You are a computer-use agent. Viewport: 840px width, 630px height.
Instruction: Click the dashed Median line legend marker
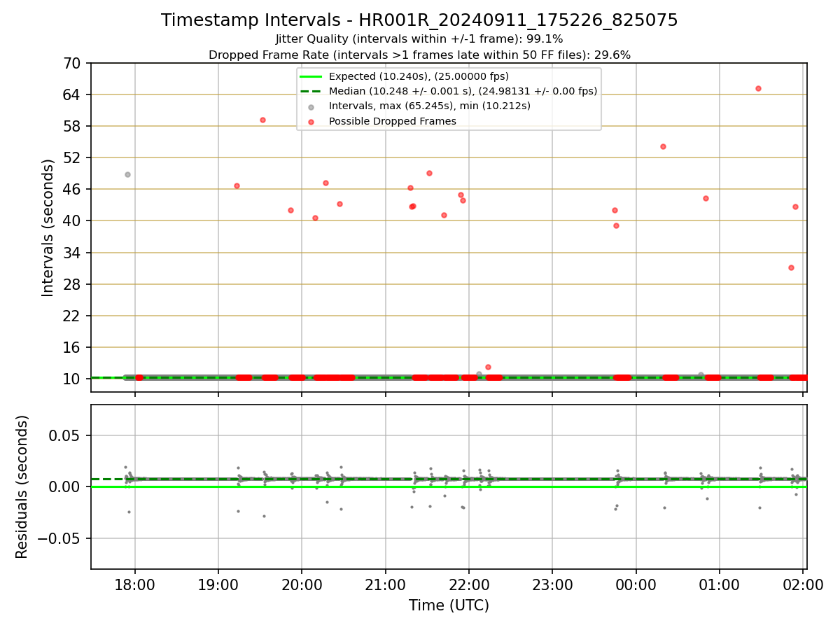311,91
